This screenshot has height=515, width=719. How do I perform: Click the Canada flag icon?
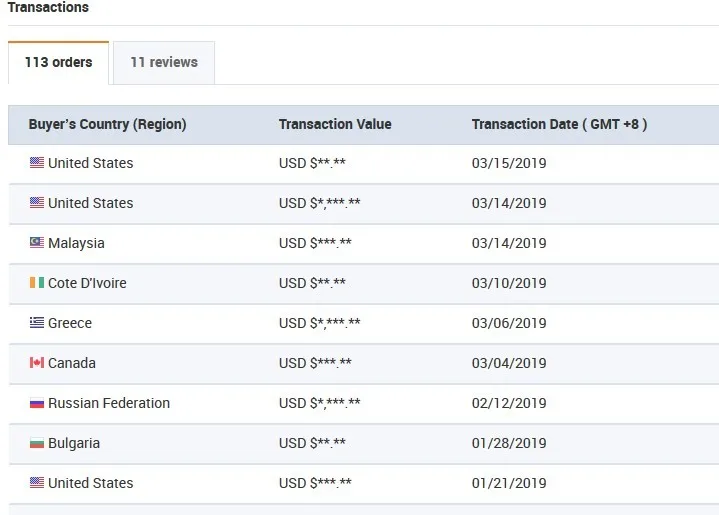point(37,363)
